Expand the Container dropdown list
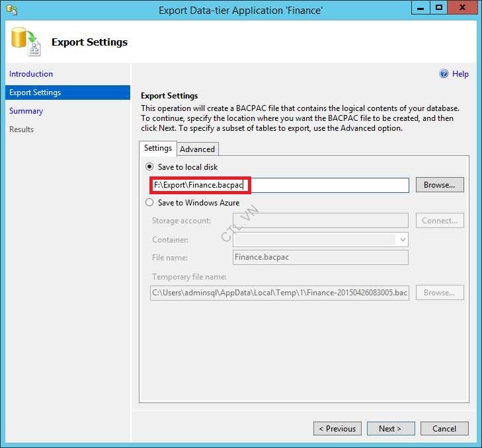The image size is (482, 448). tap(402, 239)
